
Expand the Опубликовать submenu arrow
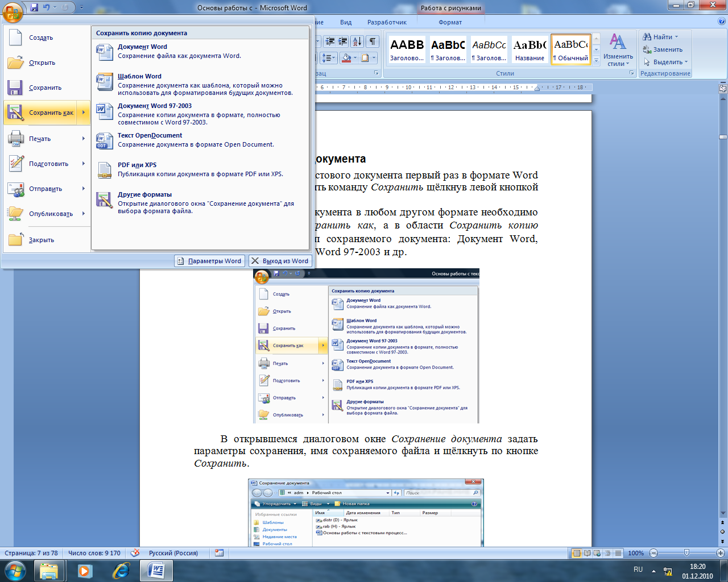pyautogui.click(x=84, y=214)
